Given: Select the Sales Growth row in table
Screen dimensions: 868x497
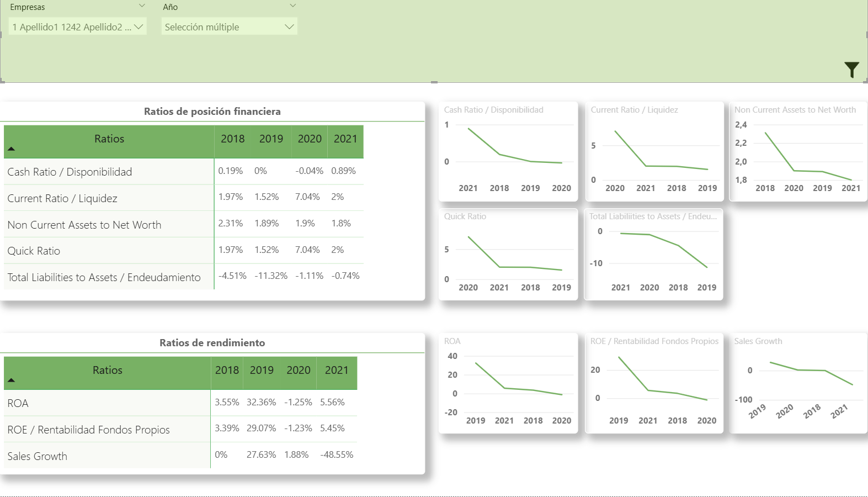Looking at the screenshot, I should 38,456.
